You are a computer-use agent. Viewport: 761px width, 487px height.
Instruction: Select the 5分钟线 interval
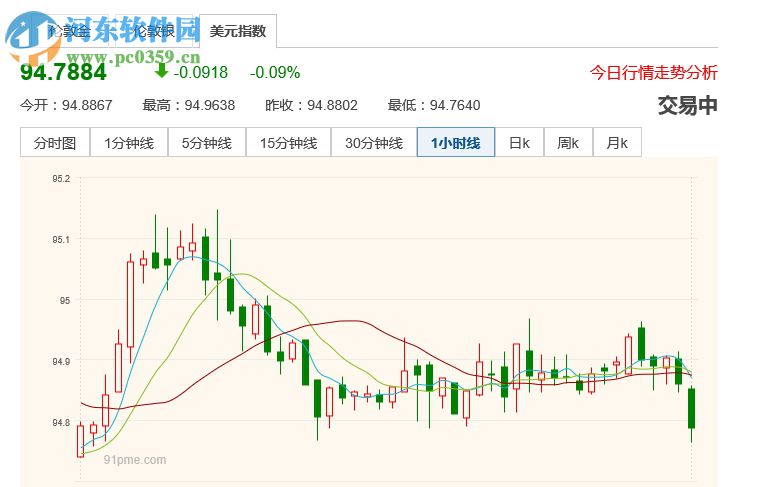tap(207, 143)
